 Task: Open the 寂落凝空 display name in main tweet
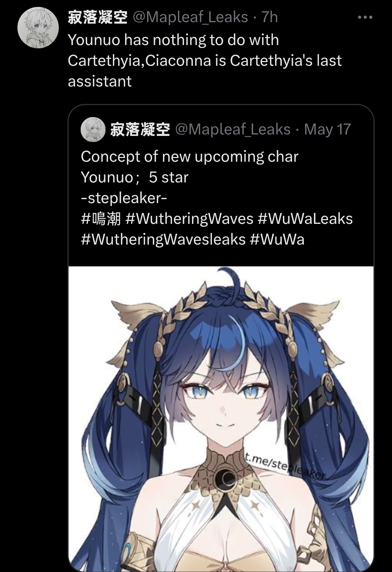coord(98,17)
